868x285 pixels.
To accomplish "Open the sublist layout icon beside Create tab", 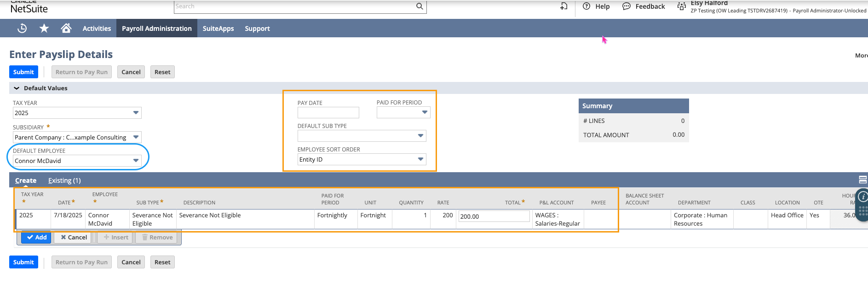I will click(863, 180).
